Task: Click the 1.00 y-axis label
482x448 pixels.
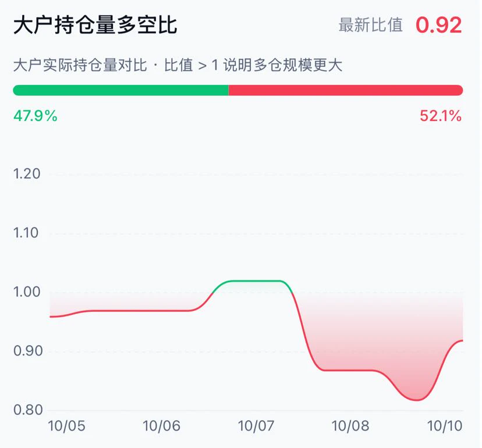Action: [27, 292]
